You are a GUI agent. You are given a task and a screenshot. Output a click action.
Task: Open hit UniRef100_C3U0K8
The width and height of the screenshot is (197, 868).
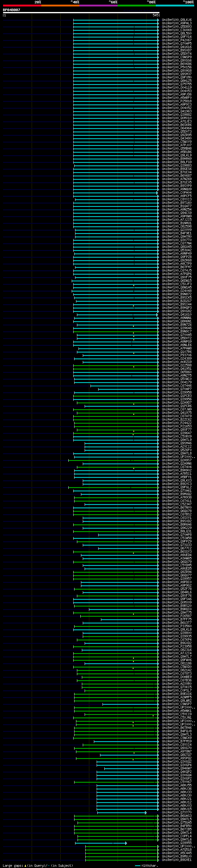pyautogui.click(x=176, y=30)
